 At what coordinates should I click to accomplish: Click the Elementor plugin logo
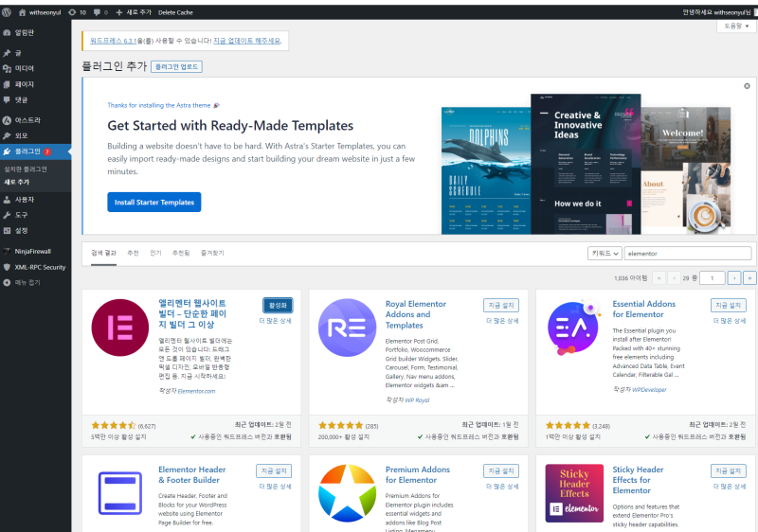pyautogui.click(x=120, y=328)
